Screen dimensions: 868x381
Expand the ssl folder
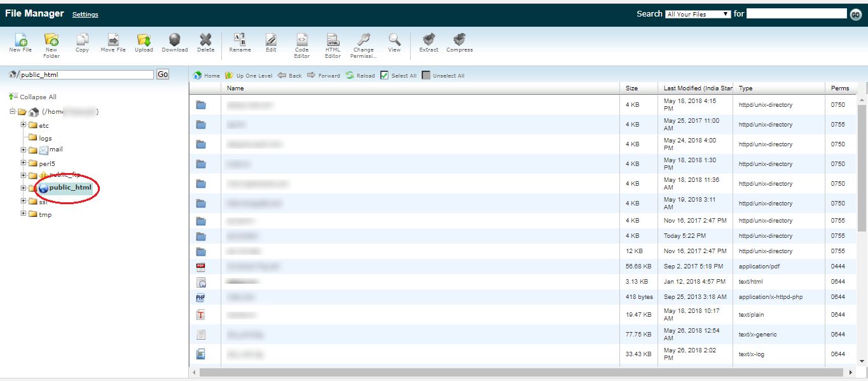pyautogui.click(x=24, y=201)
